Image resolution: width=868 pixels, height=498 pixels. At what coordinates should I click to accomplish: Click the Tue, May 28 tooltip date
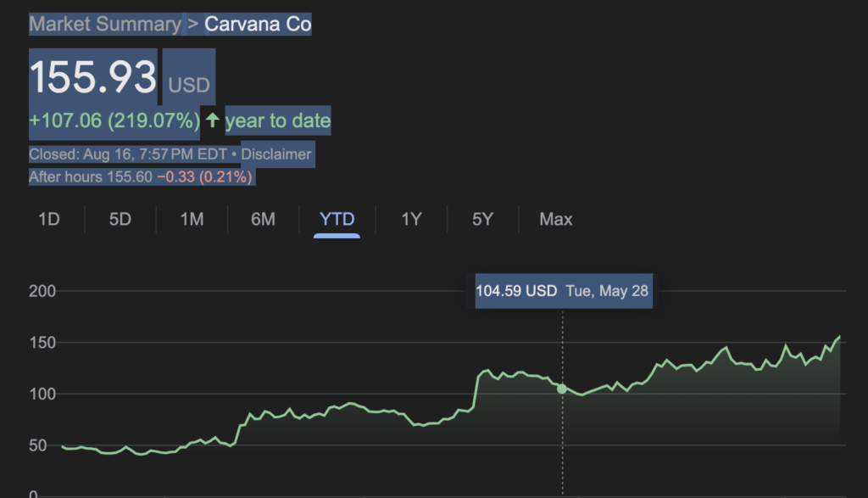point(607,291)
